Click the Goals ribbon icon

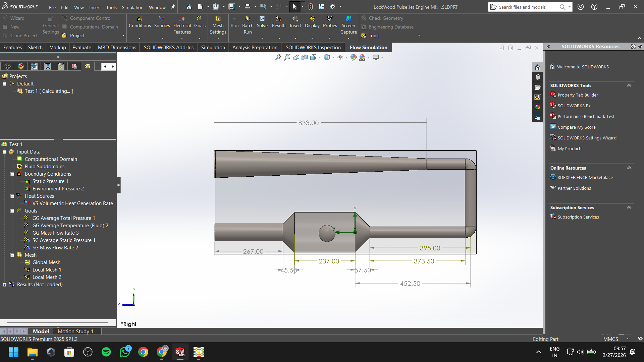[x=200, y=22]
